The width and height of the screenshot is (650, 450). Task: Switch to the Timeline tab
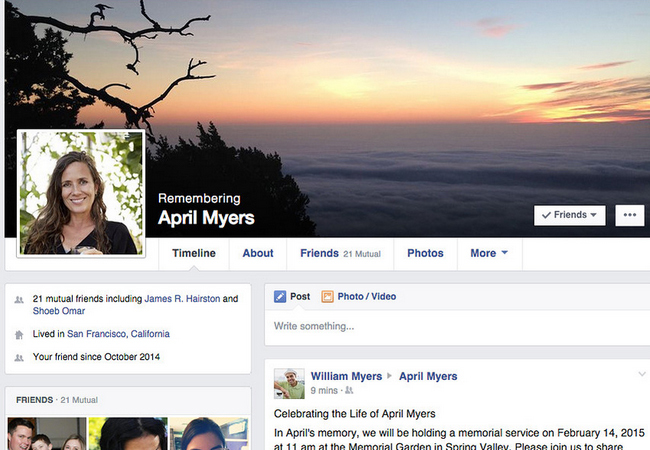[194, 253]
